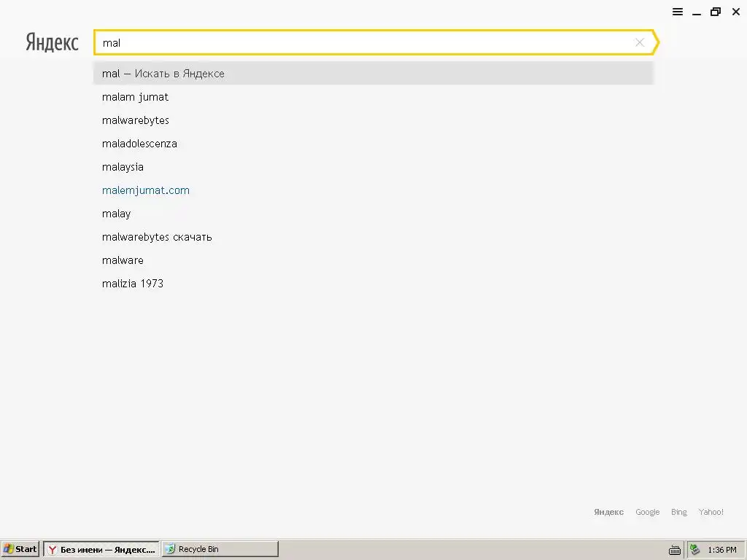Click the on-screen keyboard tray icon
Image resolution: width=747 pixels, height=560 pixels.
tap(675, 550)
